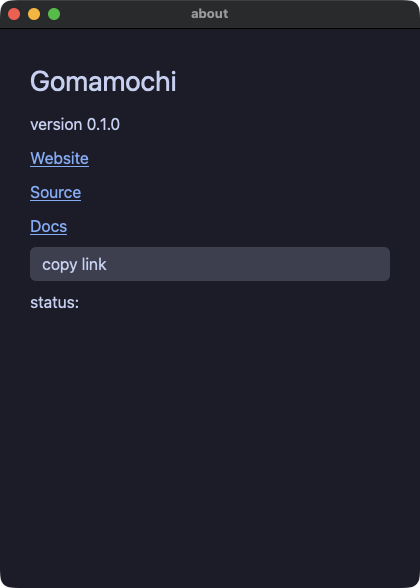View the Gomamochi Source code link

pyautogui.click(x=56, y=192)
